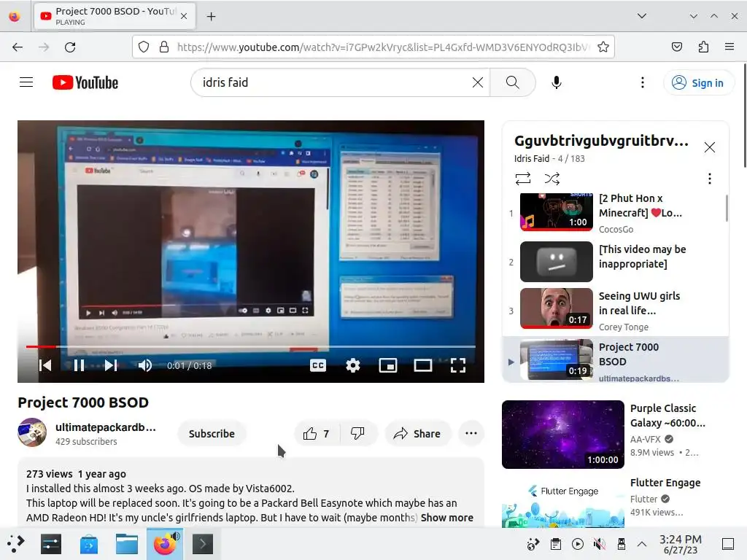
Task: Skip to next video in player
Action: pos(111,365)
